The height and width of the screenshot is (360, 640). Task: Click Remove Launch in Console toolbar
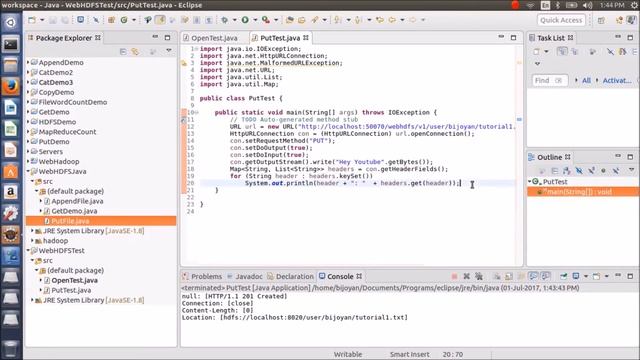tap(467, 276)
